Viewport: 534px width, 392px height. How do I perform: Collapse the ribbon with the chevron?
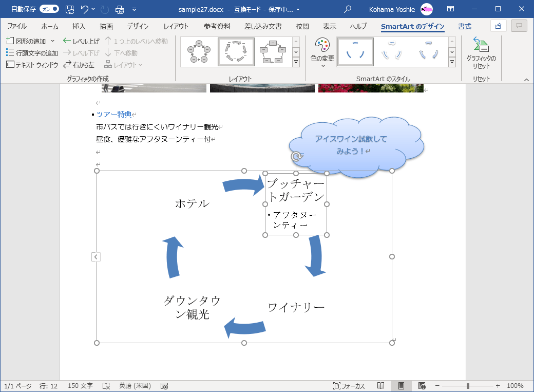click(526, 80)
